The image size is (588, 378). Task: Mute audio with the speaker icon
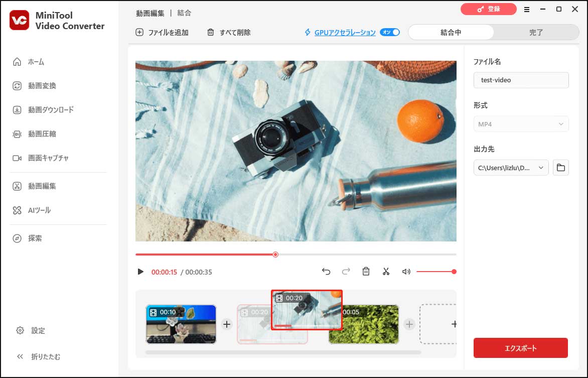(x=406, y=272)
